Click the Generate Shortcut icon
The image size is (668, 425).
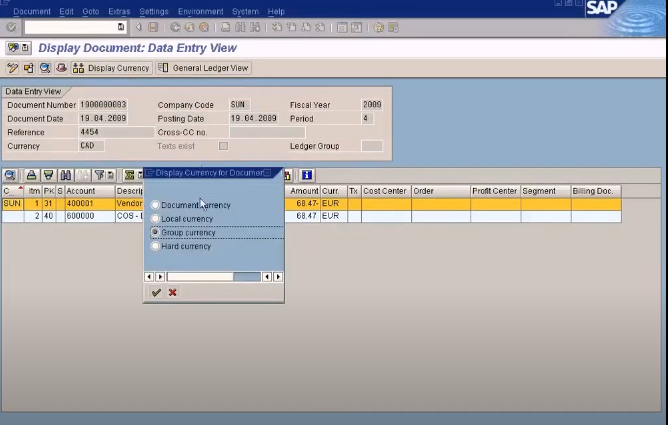click(356, 27)
